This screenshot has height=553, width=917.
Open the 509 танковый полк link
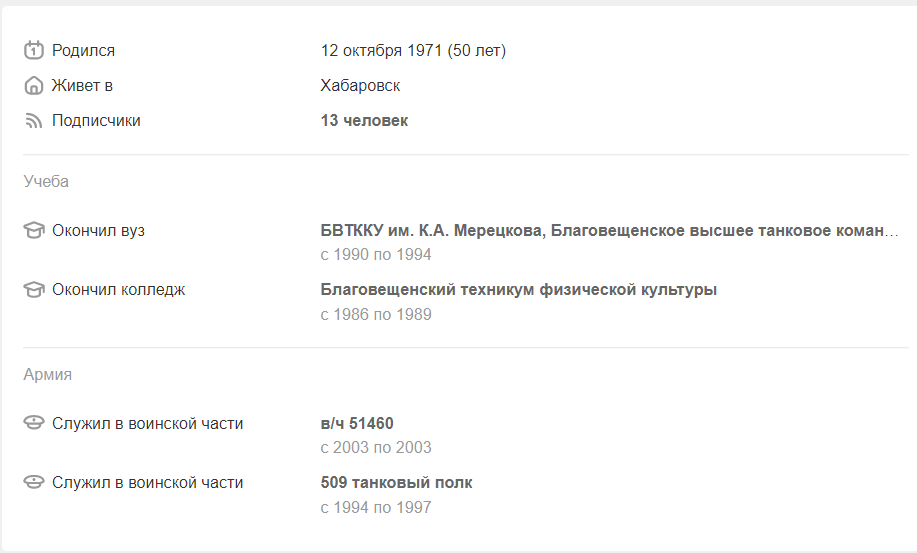pyautogui.click(x=396, y=483)
